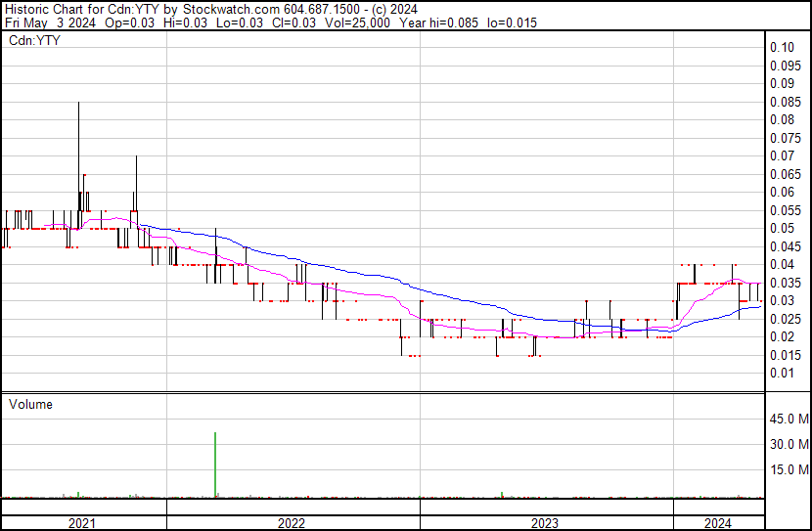Viewport: 812px width, 531px height.
Task: Select the 2024 year label on timeline
Action: pyautogui.click(x=716, y=523)
